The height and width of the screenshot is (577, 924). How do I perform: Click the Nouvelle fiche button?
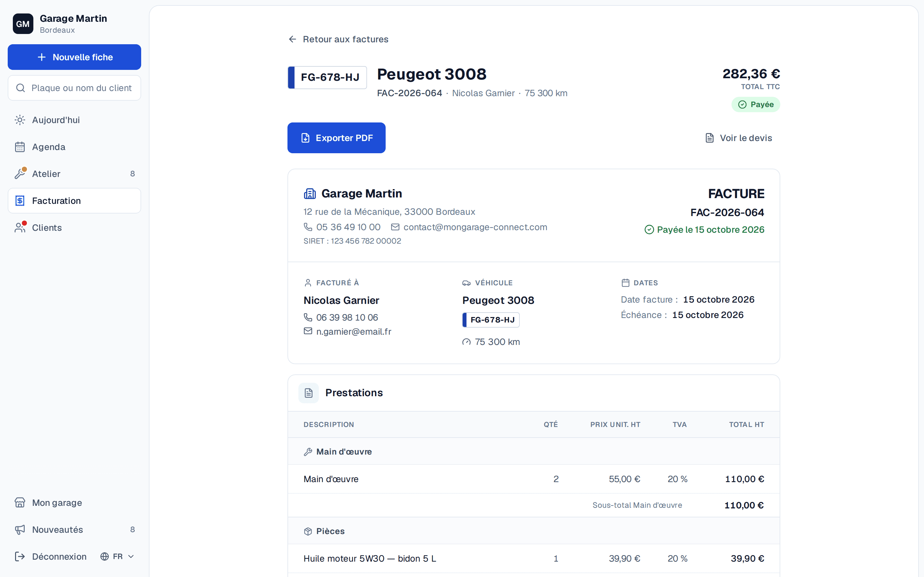point(74,57)
